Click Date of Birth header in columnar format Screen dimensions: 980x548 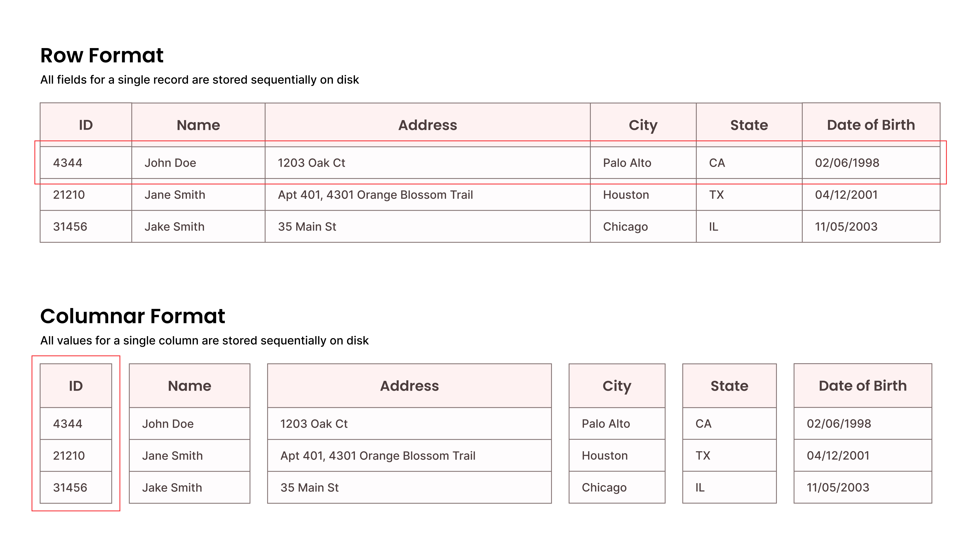click(862, 386)
